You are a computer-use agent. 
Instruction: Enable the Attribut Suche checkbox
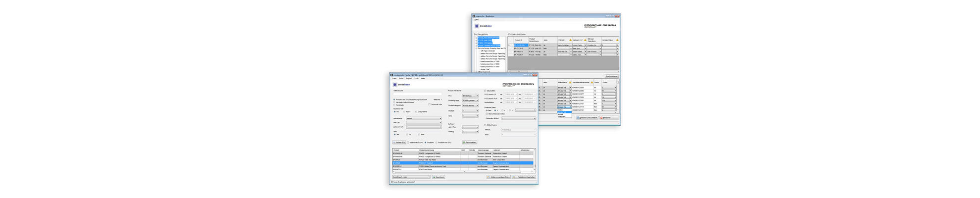(486, 125)
